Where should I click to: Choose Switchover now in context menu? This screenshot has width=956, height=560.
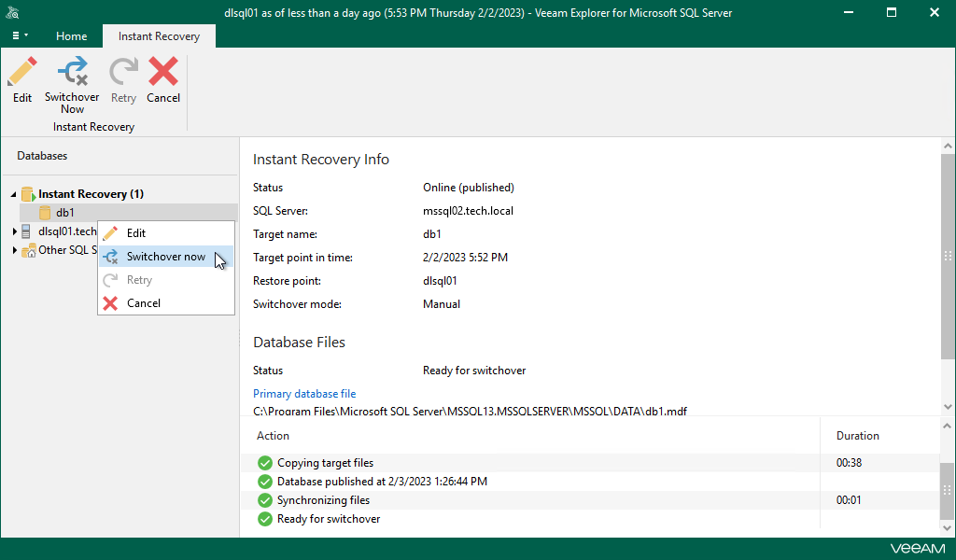point(166,257)
